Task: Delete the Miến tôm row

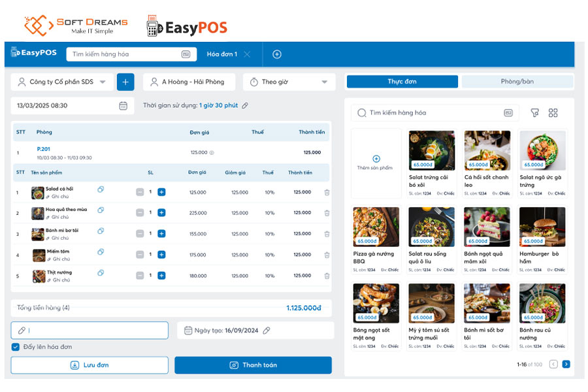Action: (x=327, y=255)
